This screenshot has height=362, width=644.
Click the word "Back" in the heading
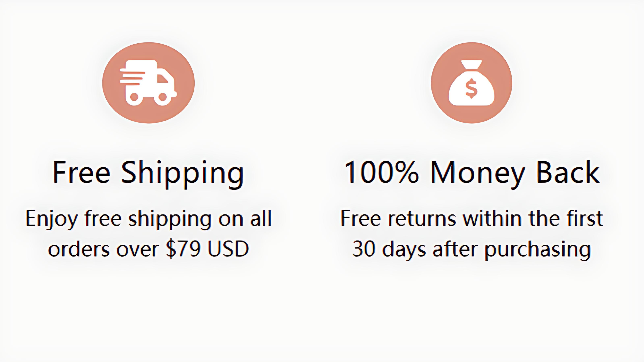pos(568,173)
